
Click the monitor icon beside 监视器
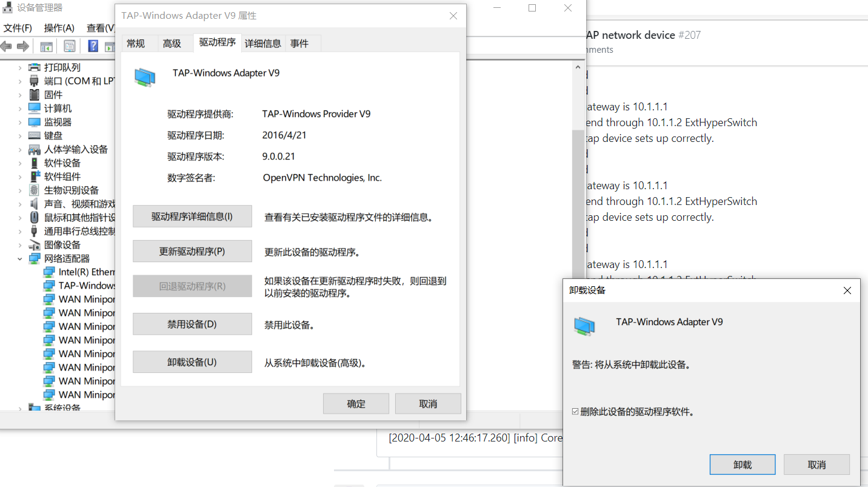(x=35, y=121)
